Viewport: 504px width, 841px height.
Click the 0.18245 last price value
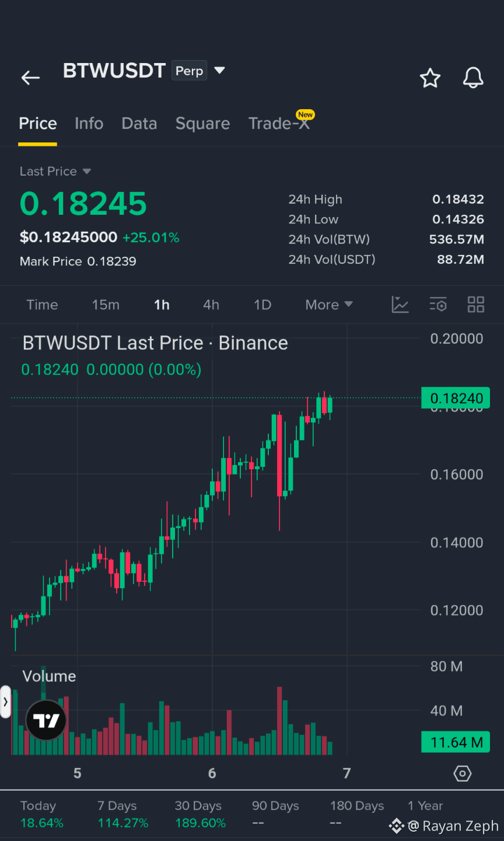coord(83,204)
